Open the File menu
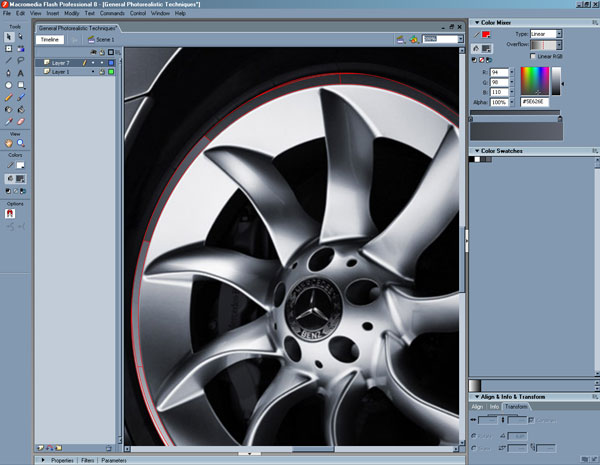Viewport: 600px width, 465px height. tap(7, 13)
